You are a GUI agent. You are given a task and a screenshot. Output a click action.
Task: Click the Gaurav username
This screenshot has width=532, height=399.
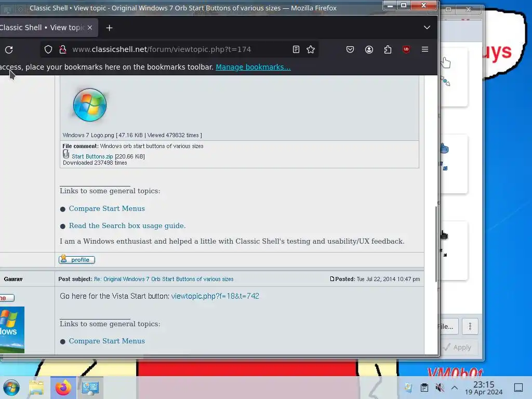click(x=13, y=279)
